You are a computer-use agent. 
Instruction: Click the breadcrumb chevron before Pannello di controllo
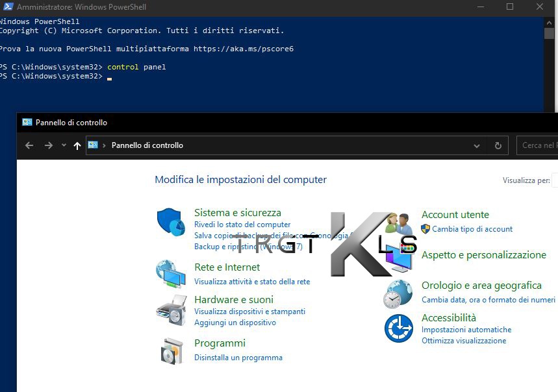(105, 145)
